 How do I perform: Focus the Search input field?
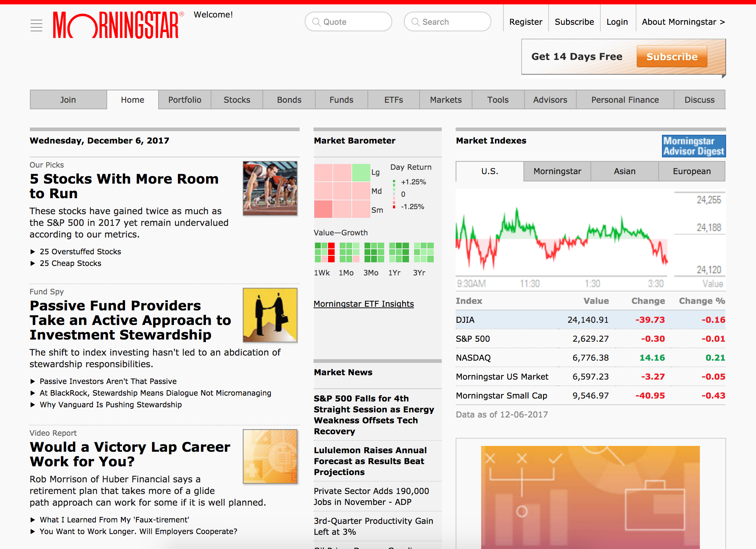(x=447, y=22)
